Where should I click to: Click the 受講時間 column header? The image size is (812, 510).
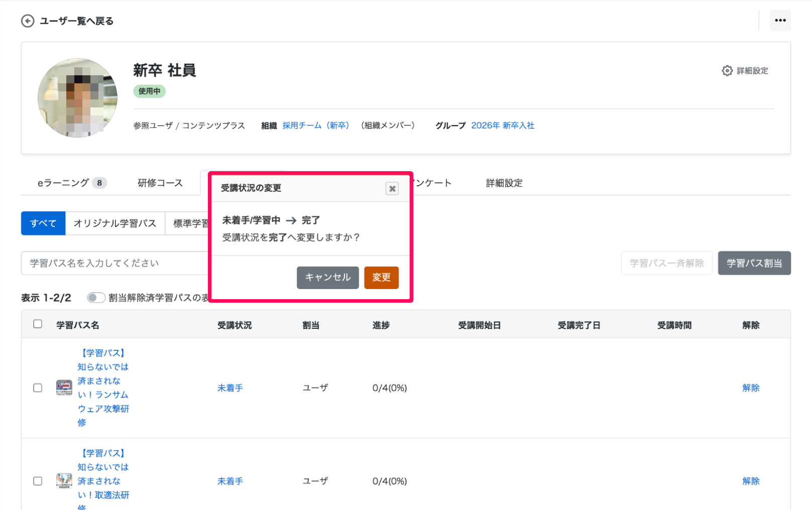coord(674,325)
